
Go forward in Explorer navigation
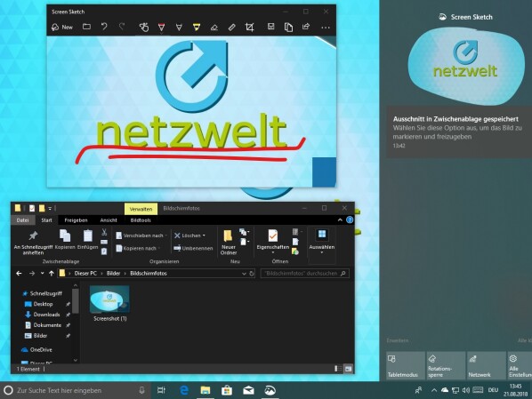tap(32, 273)
